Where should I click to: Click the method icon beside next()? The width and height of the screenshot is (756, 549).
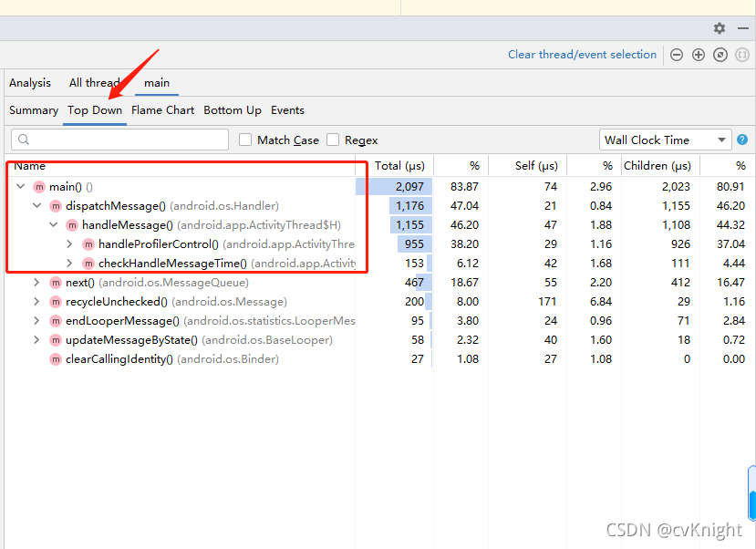click(56, 283)
